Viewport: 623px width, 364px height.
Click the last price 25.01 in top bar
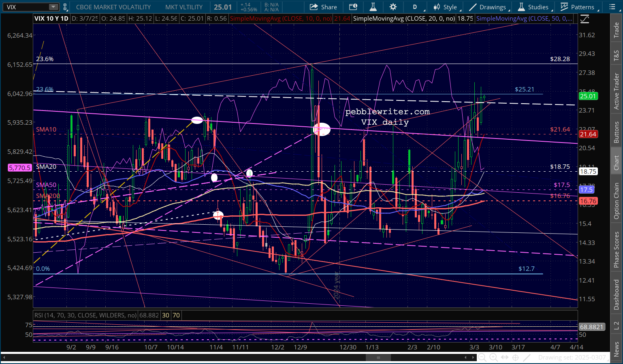tap(223, 7)
